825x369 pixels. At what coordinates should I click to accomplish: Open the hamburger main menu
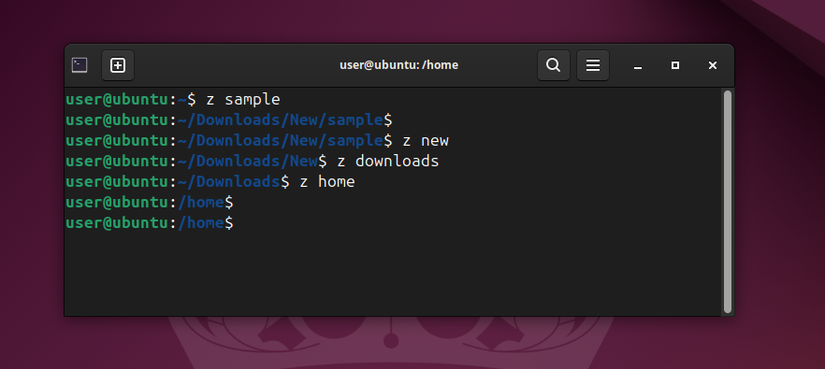pyautogui.click(x=593, y=65)
